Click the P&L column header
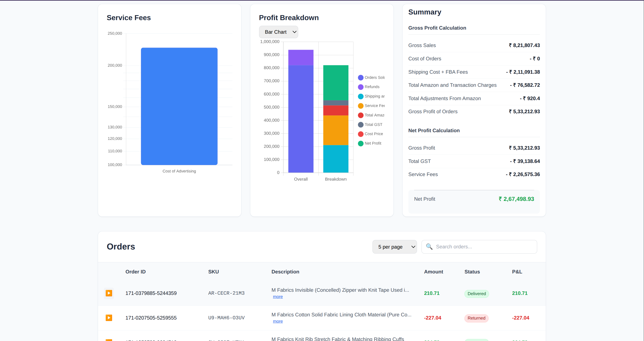Image resolution: width=644 pixels, height=341 pixels. (x=517, y=272)
